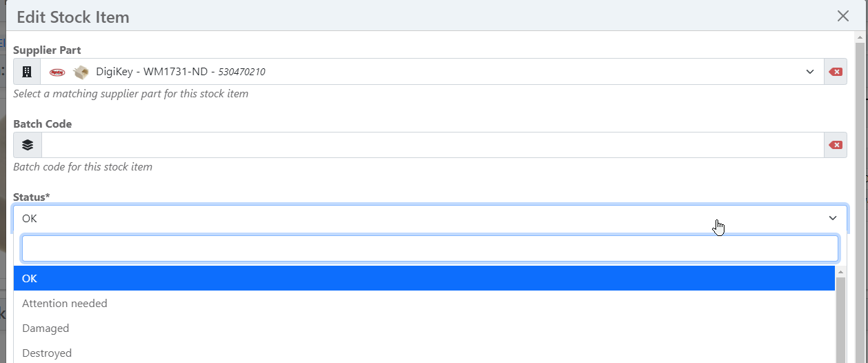Expand the Supplier Part dropdown chevron
The height and width of the screenshot is (363, 868).
tap(810, 72)
